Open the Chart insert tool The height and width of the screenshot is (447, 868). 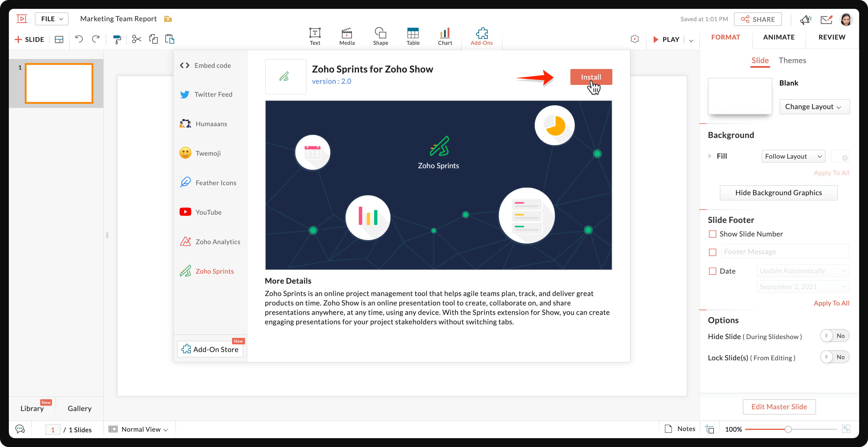pos(445,36)
